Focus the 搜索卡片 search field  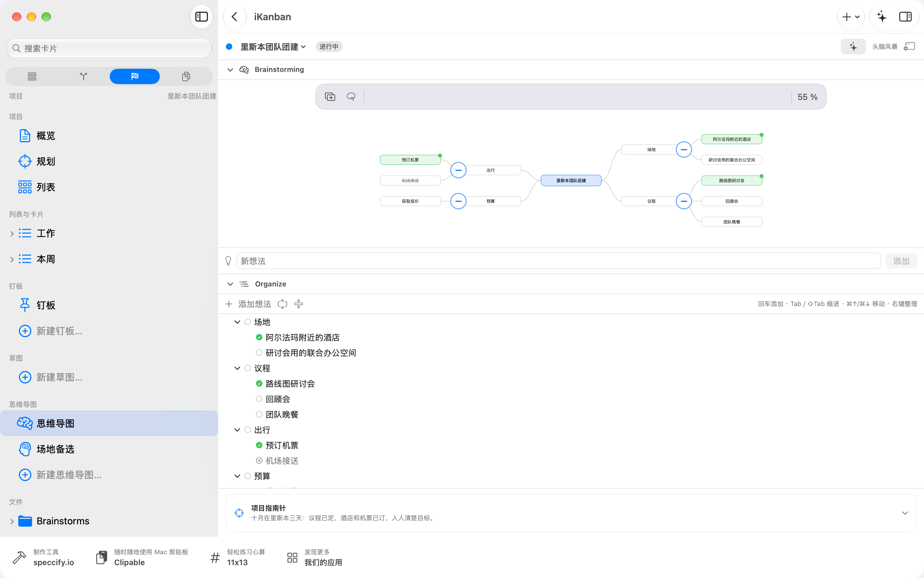click(x=109, y=48)
